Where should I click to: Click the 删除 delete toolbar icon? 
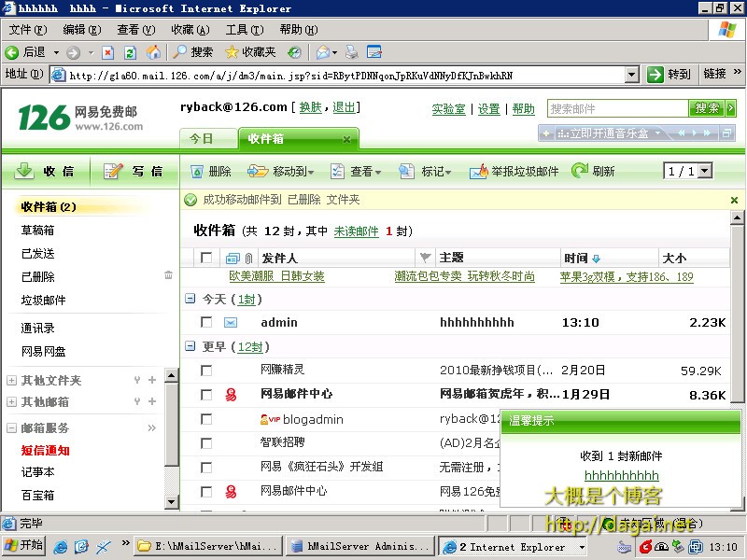pos(197,172)
